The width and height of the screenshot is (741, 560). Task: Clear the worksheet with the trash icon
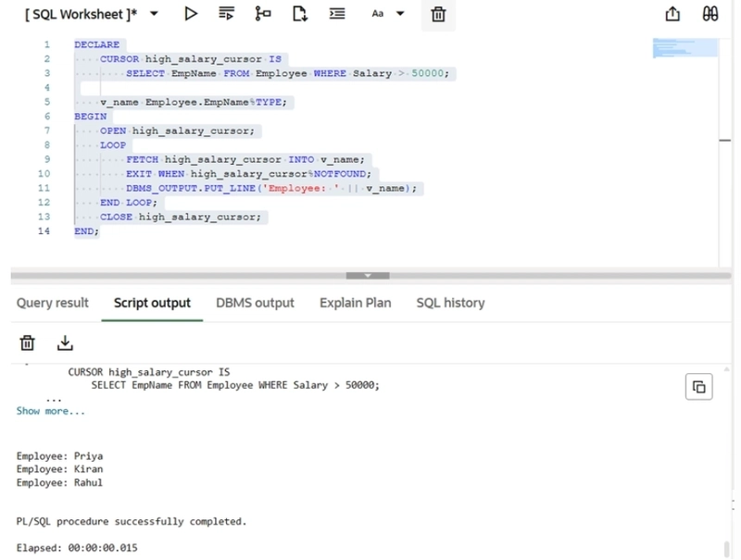pos(438,14)
